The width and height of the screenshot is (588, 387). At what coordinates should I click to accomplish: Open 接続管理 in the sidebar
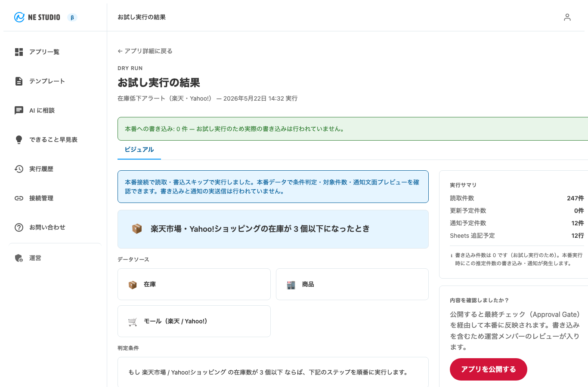(55, 198)
